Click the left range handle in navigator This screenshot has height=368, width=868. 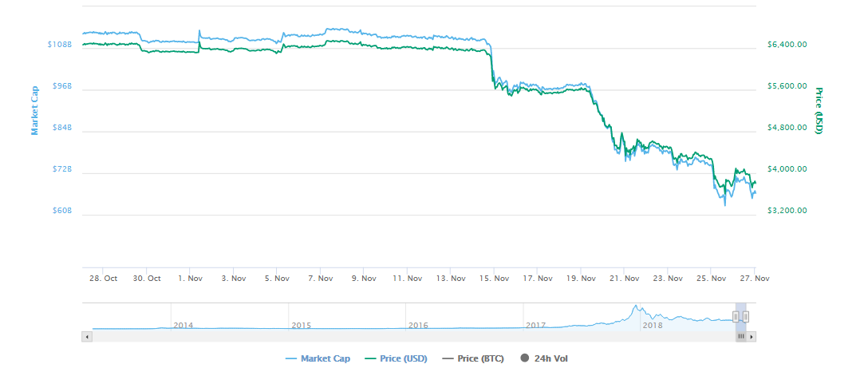click(x=736, y=317)
